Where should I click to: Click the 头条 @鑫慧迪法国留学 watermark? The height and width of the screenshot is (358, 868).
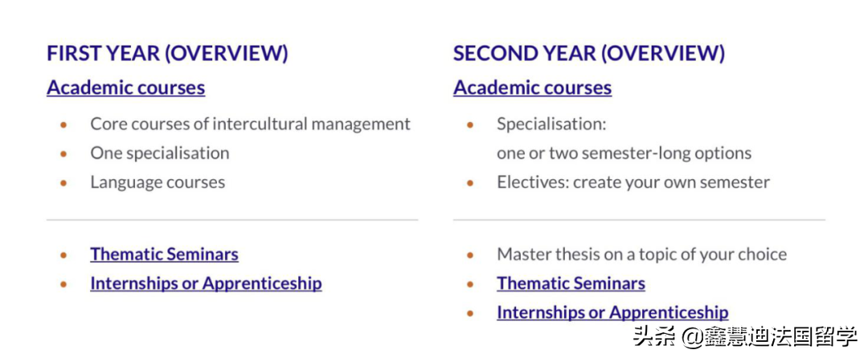(x=744, y=336)
